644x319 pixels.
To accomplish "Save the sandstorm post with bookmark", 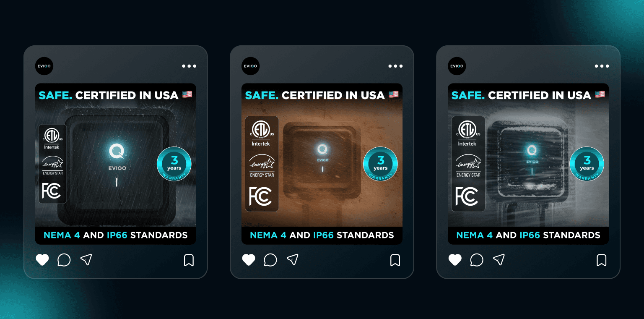I will [395, 260].
